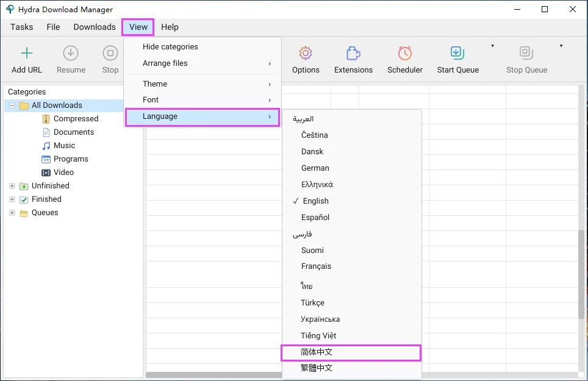This screenshot has width=588, height=381.
Task: Select the checked English language option
Action: click(352, 201)
